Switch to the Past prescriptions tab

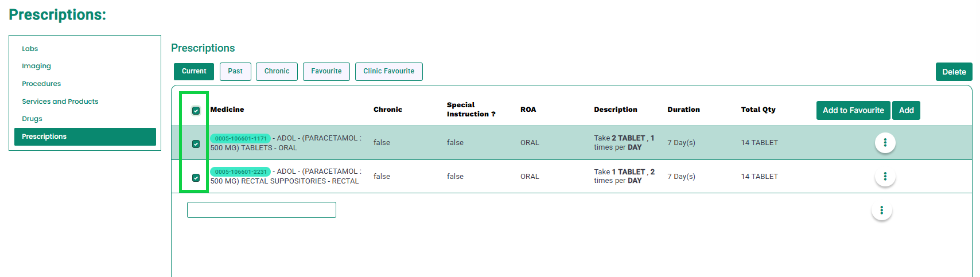coord(235,72)
